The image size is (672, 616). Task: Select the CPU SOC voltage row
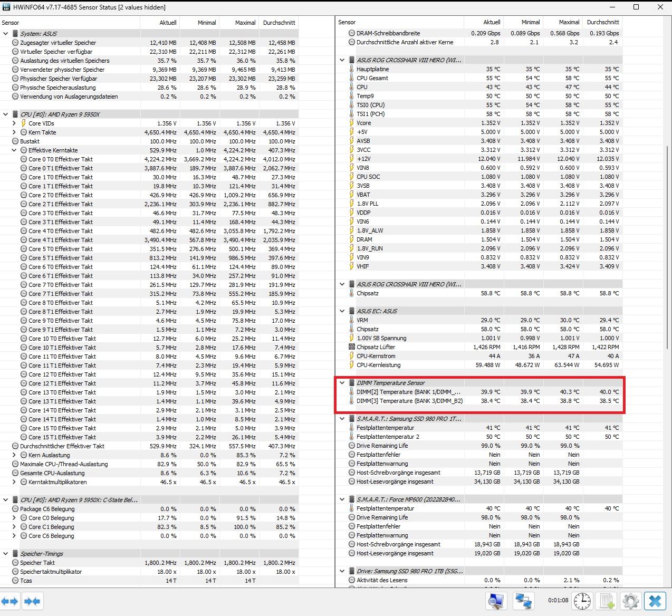pos(479,177)
